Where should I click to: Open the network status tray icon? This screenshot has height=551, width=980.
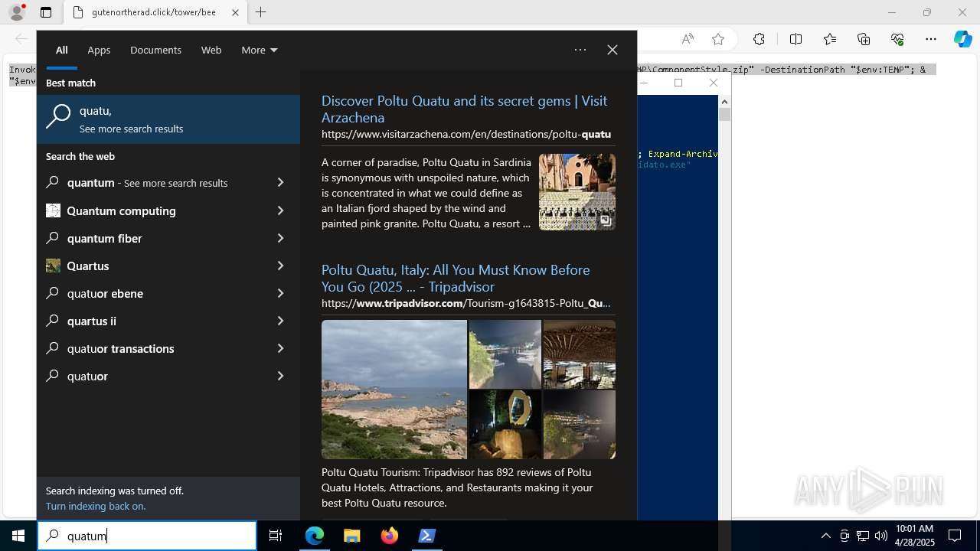coord(863,536)
